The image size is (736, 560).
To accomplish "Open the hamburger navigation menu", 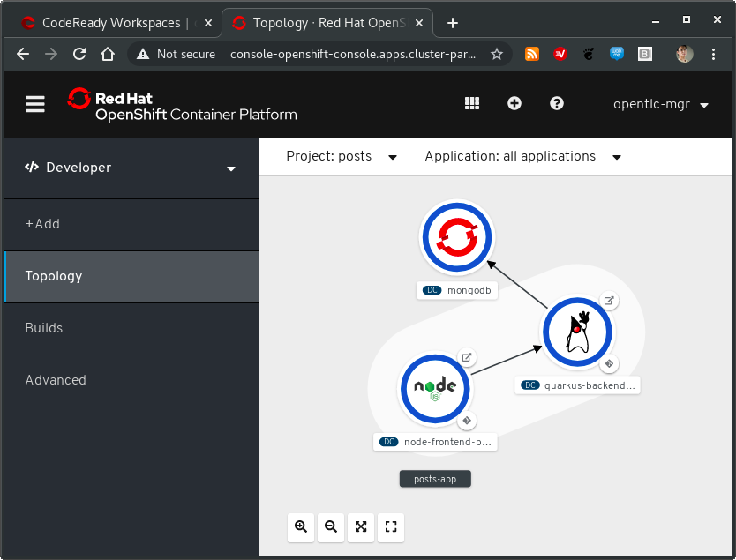I will point(35,104).
